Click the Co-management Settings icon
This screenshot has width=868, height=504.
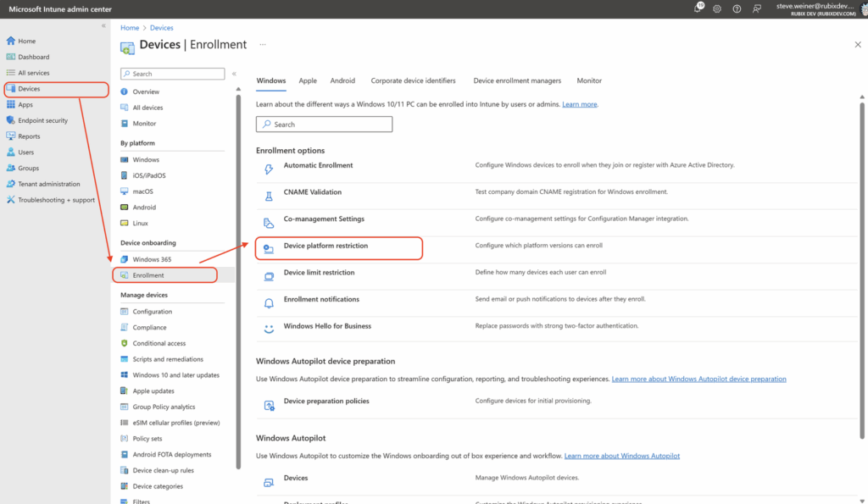point(269,223)
